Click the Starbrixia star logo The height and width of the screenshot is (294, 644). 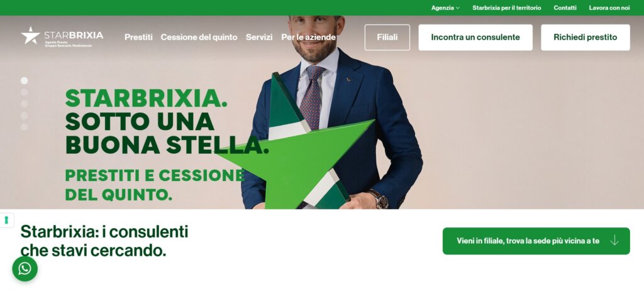(x=31, y=35)
